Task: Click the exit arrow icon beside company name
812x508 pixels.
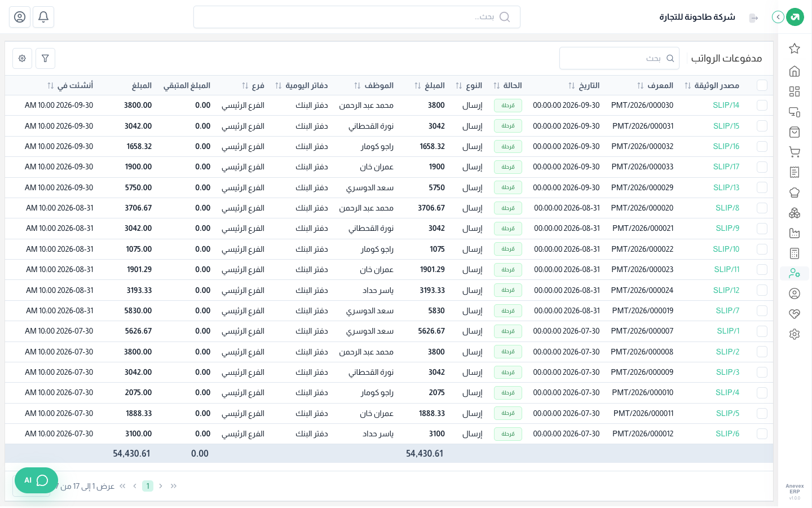Action: [x=754, y=18]
